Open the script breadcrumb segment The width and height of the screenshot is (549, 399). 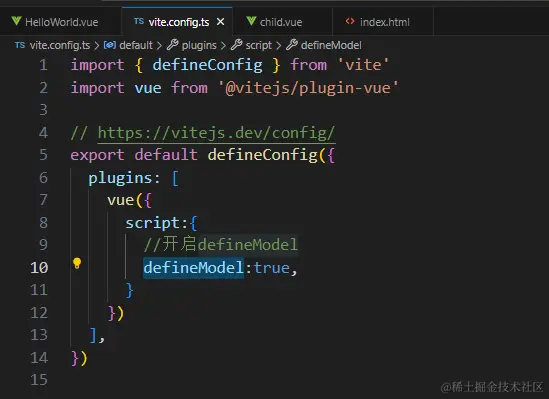click(x=258, y=45)
